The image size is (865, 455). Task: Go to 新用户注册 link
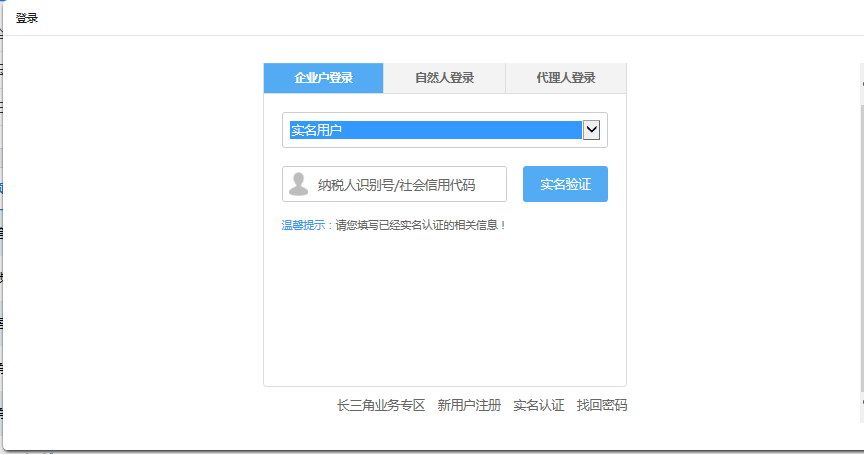click(x=469, y=405)
